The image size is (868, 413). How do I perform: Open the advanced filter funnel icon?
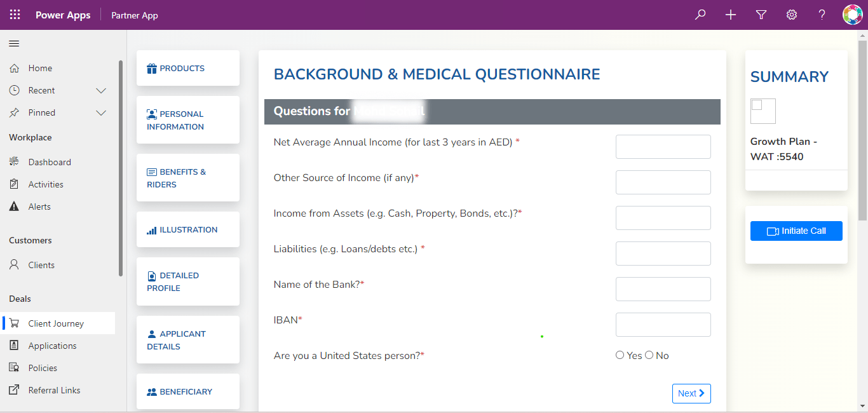[761, 15]
